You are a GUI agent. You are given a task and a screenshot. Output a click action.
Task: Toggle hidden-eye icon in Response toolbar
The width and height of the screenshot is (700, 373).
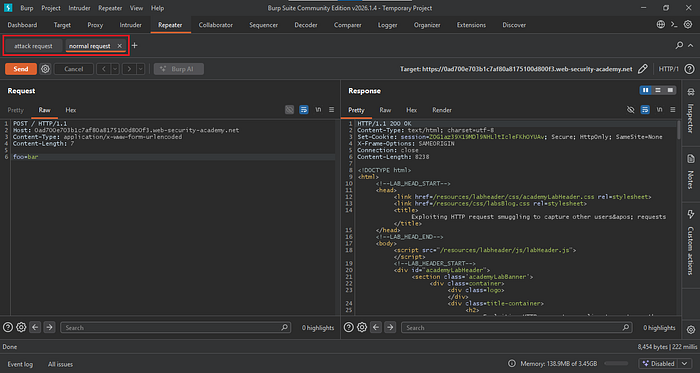[x=630, y=110]
